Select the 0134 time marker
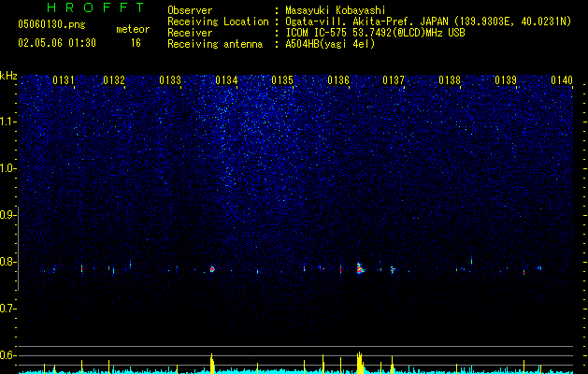This screenshot has width=588, height=374. pyautogui.click(x=226, y=80)
